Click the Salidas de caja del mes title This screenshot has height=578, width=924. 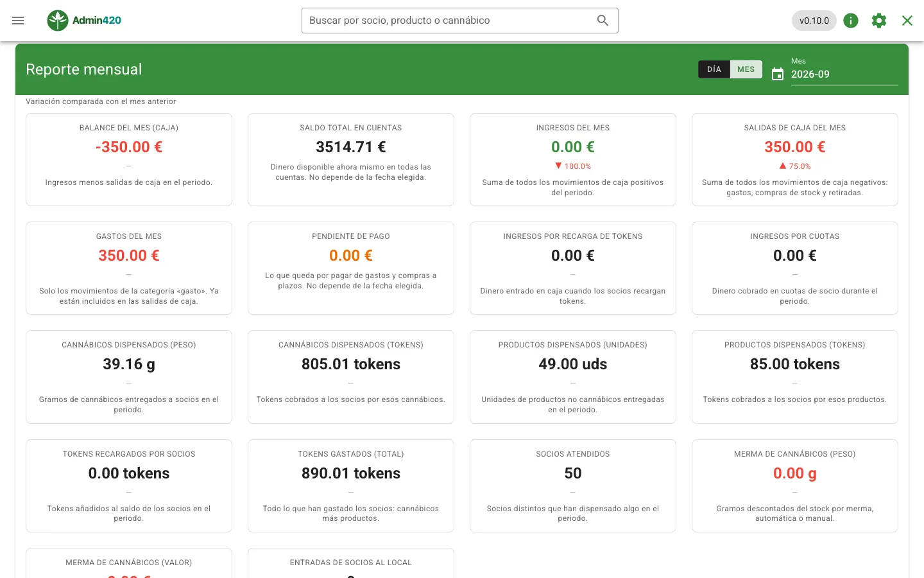coord(795,128)
